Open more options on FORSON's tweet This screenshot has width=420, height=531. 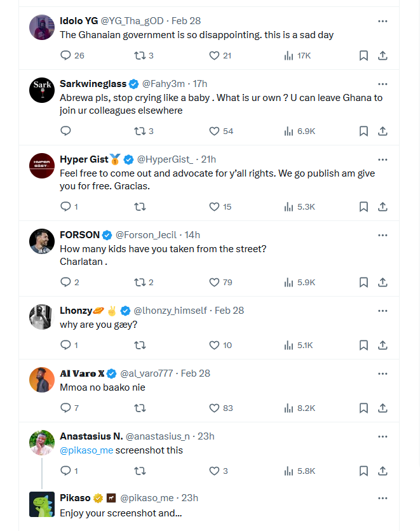(383, 235)
